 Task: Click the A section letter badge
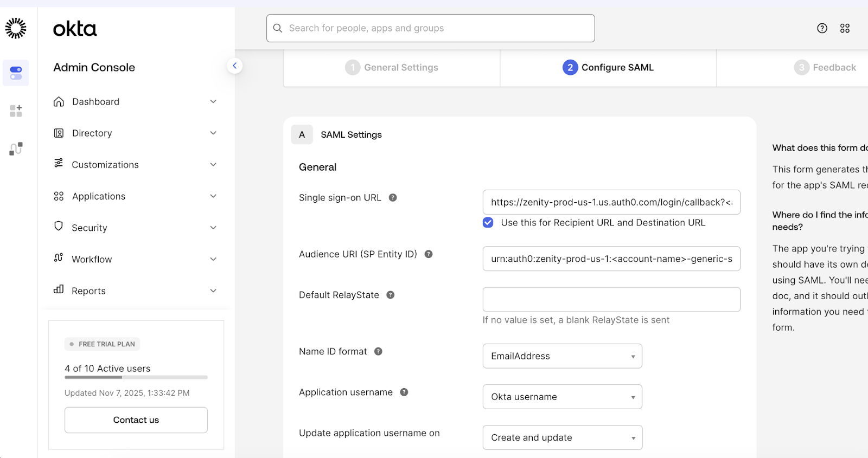[x=302, y=134]
